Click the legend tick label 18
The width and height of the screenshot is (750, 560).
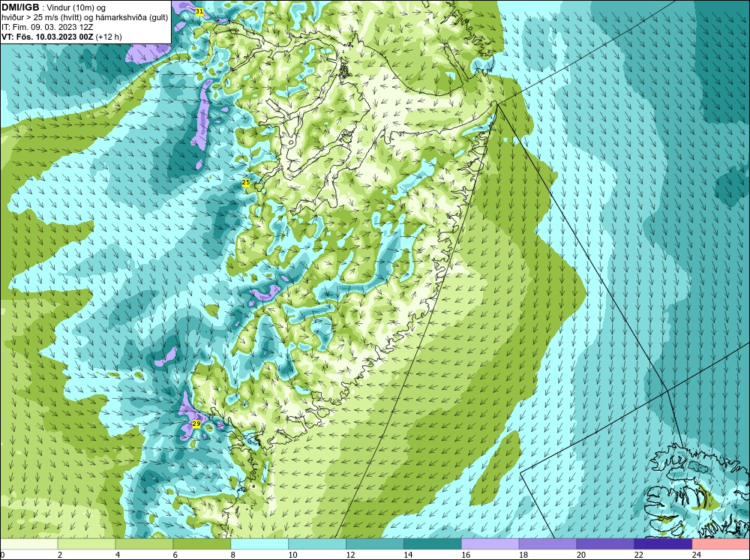[523, 555]
